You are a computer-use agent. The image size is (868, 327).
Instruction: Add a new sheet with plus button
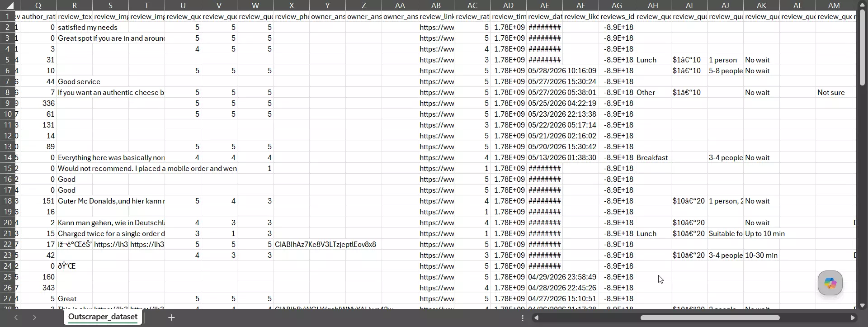pos(171,318)
